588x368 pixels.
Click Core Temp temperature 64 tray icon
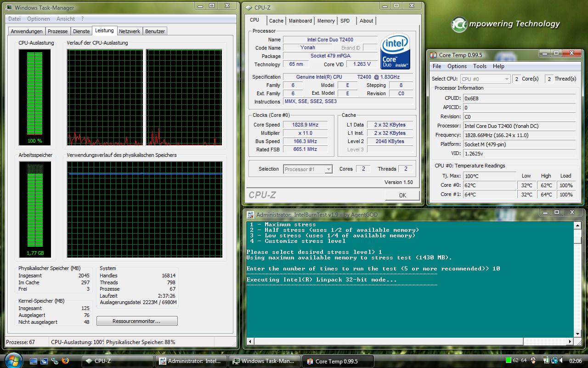point(524,361)
